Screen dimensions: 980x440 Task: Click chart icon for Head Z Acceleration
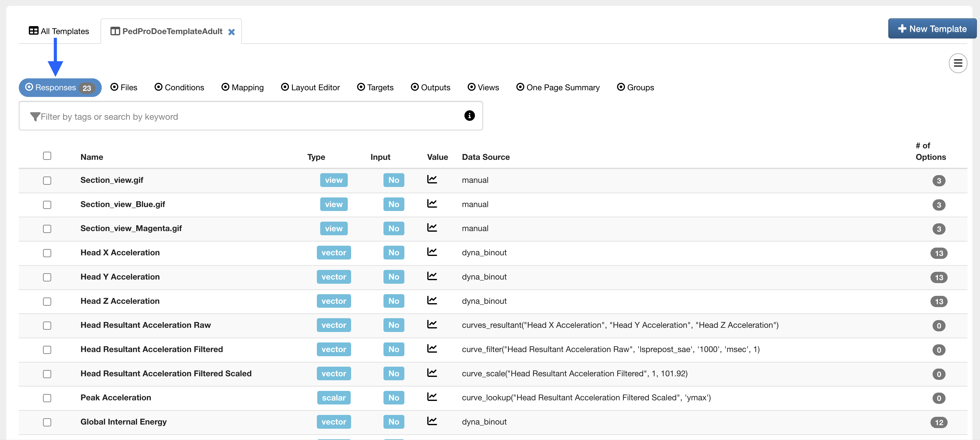tap(432, 300)
